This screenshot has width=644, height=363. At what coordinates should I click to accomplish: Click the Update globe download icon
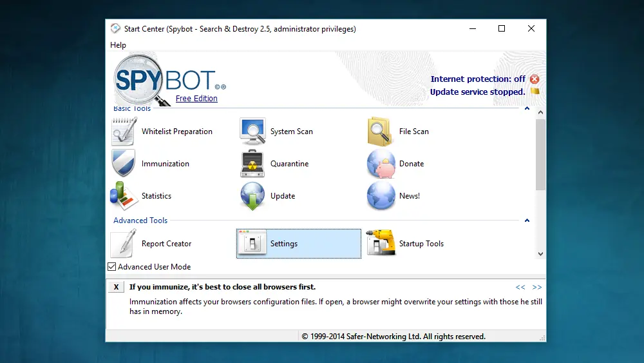coord(252,195)
